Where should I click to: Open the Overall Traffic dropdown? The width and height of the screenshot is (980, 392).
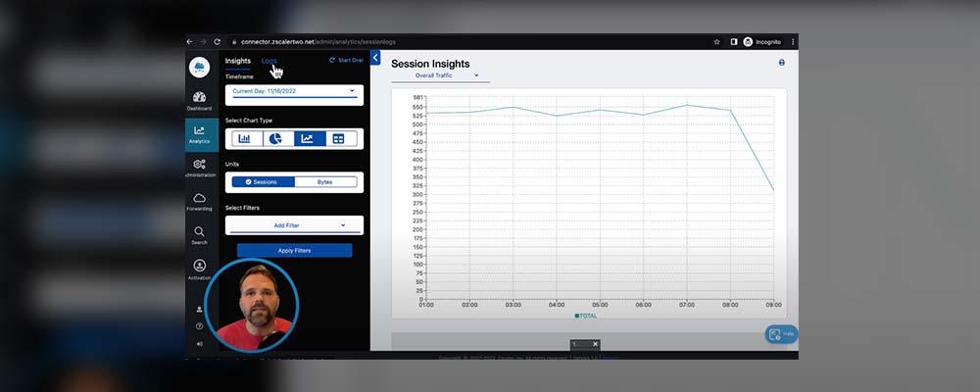[441, 75]
